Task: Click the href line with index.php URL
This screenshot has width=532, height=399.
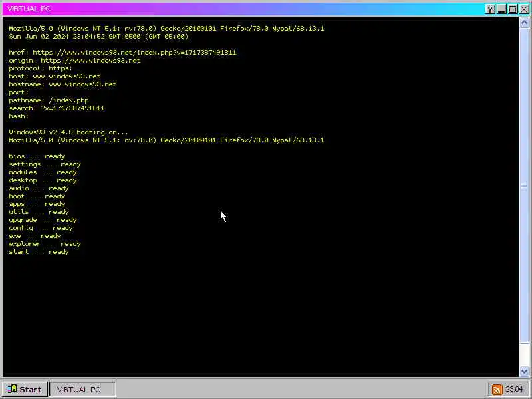Action: pyautogui.click(x=122, y=53)
